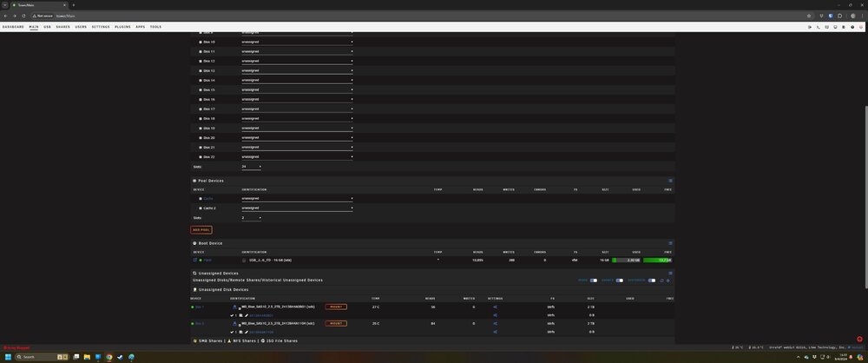Image resolution: width=868 pixels, height=363 pixels.
Task: Open the Disk 19 device assignment dropdown
Action: point(297,128)
